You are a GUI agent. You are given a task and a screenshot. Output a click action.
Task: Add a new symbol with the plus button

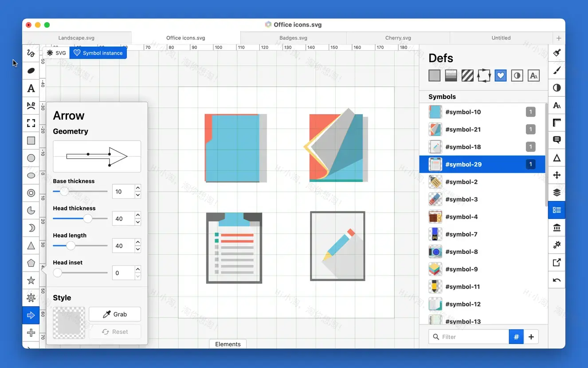(x=531, y=336)
